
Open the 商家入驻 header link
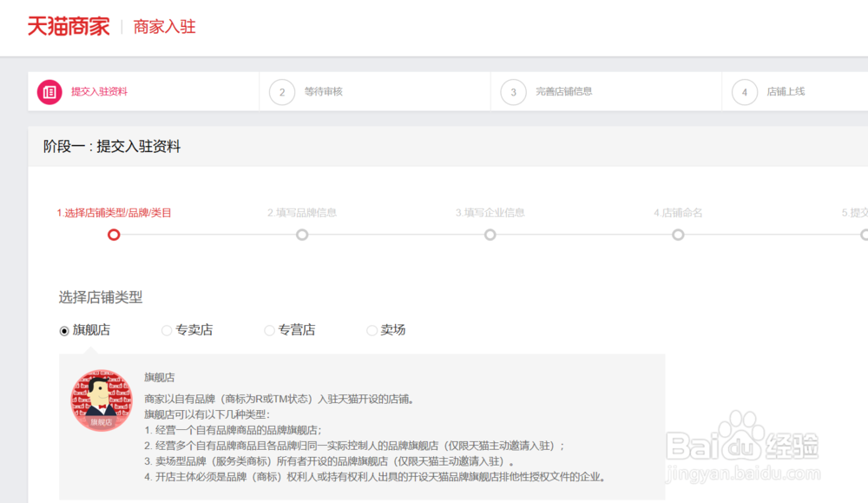click(164, 27)
